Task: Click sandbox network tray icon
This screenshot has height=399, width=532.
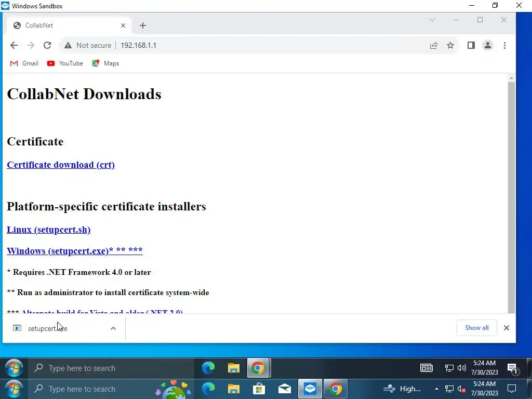Action: pyautogui.click(x=449, y=368)
